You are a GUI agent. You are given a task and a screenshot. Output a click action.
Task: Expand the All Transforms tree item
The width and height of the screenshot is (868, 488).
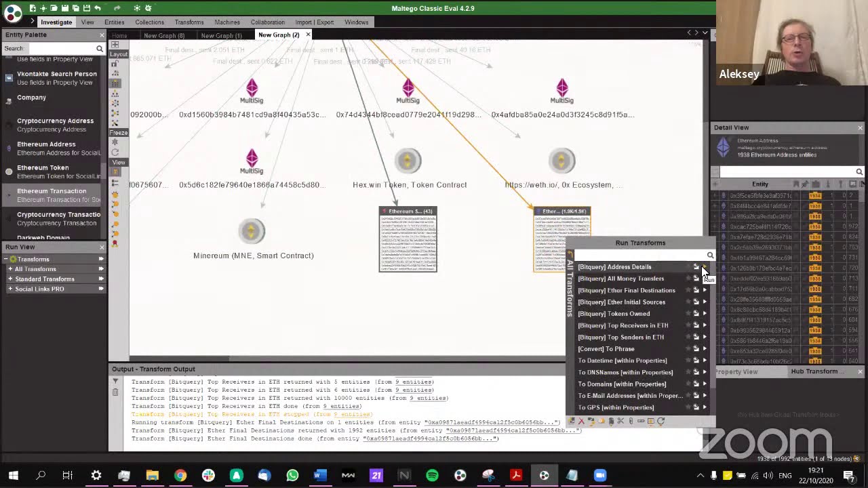click(x=10, y=269)
